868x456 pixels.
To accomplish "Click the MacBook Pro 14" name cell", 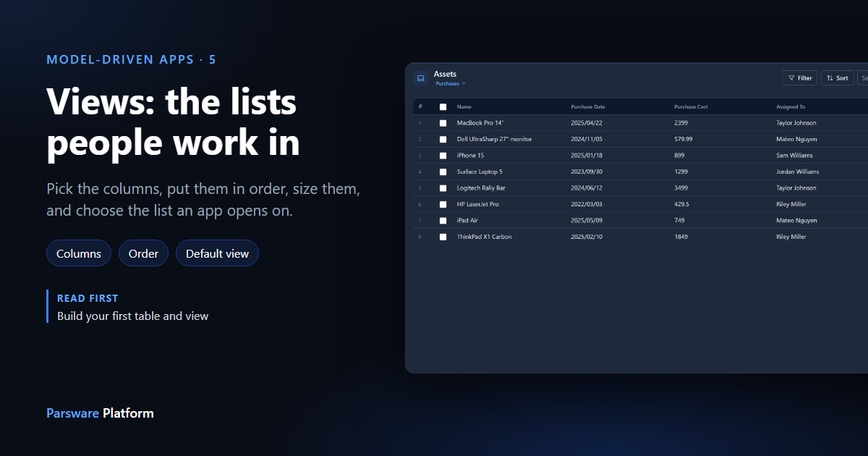I will click(x=480, y=123).
